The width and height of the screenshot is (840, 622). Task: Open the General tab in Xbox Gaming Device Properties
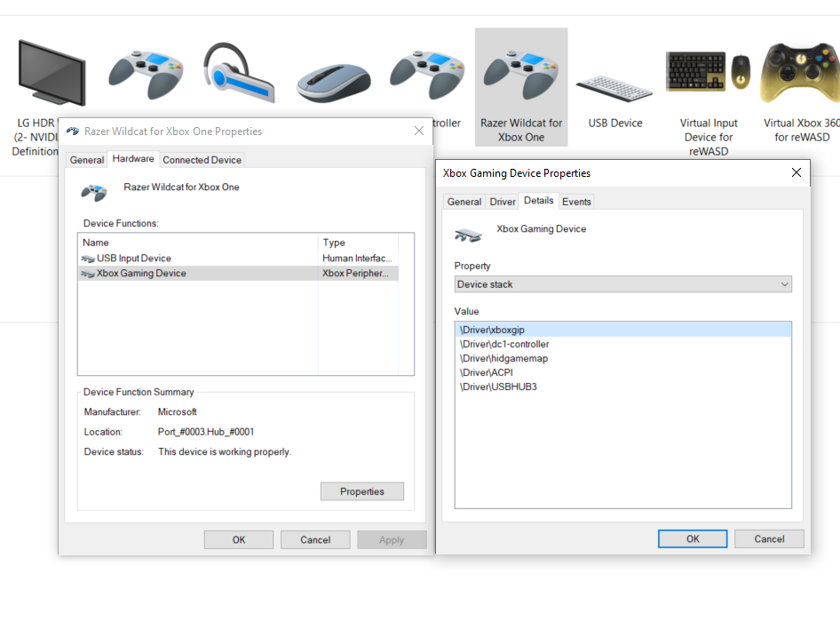(x=464, y=202)
